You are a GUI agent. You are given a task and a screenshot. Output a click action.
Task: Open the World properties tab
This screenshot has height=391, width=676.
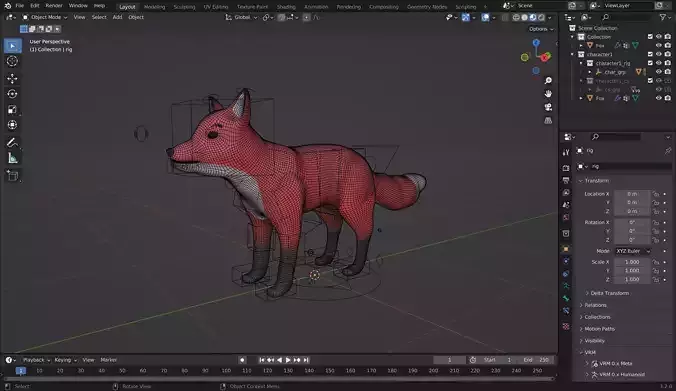pos(566,218)
